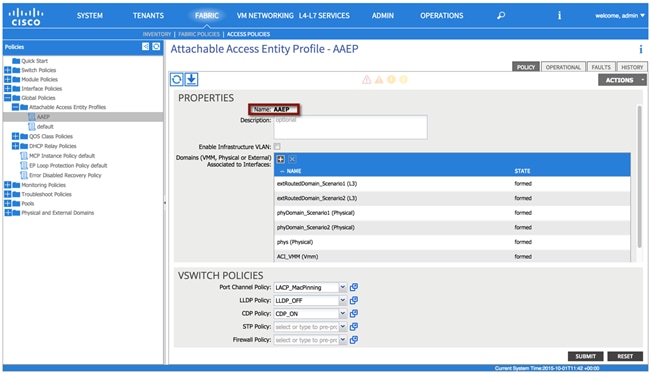The image size is (651, 374).
Task: Expand QOS Class Policies node
Action: 15,136
